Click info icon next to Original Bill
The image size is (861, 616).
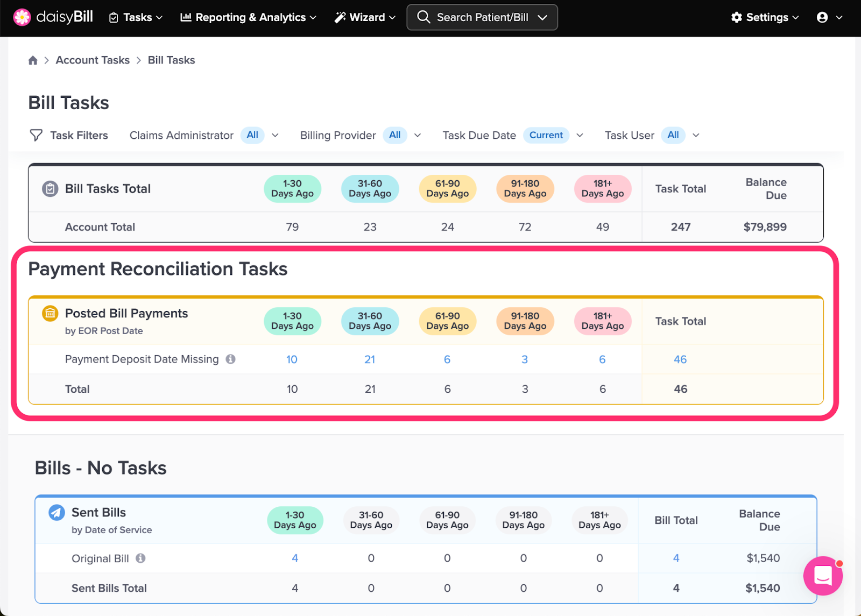click(x=140, y=558)
